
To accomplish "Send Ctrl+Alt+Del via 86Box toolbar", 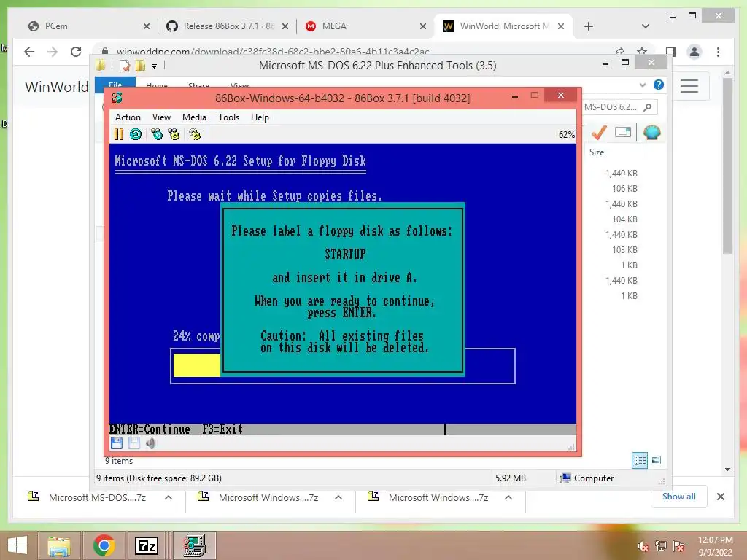I will [157, 134].
